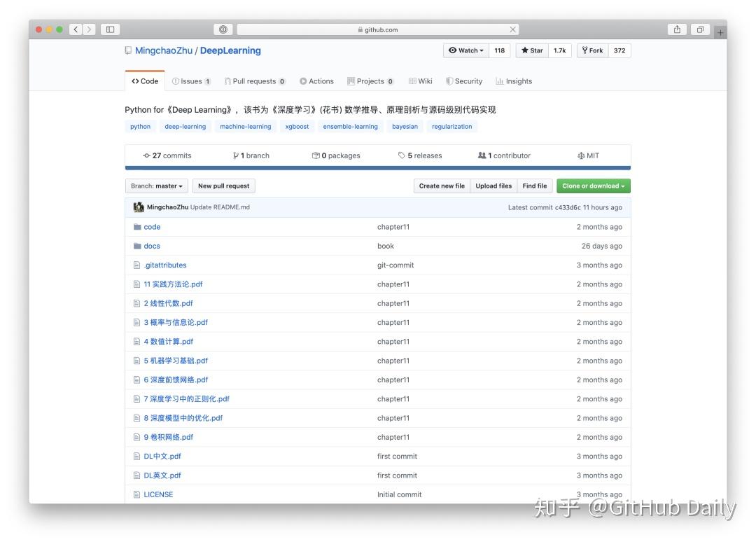Open 2 线性代数.pdf file
This screenshot has width=756, height=542.
[x=168, y=303]
